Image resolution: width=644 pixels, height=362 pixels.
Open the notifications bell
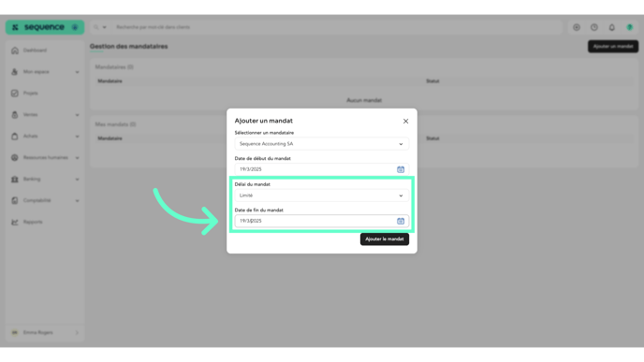[x=612, y=27]
